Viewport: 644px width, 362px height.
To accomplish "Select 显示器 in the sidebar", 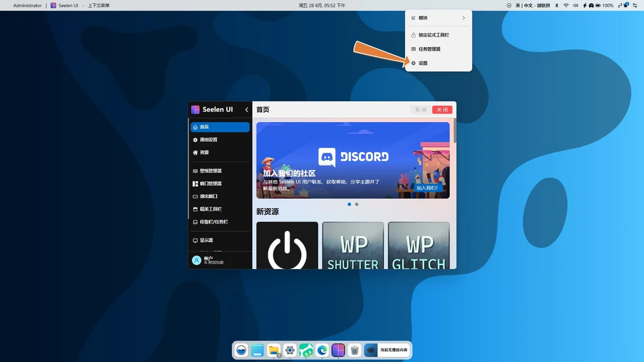I will (220, 241).
